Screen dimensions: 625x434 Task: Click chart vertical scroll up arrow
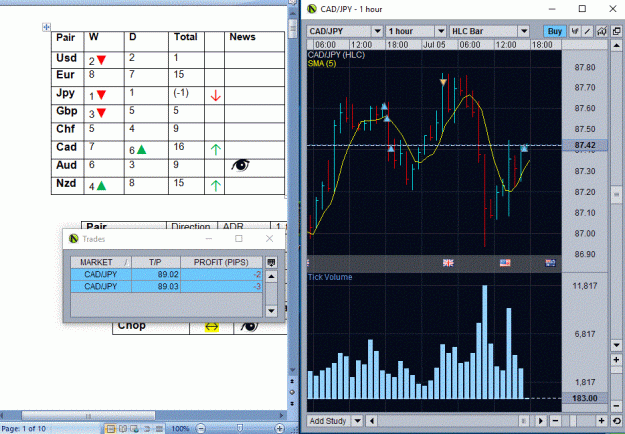pyautogui.click(x=616, y=45)
